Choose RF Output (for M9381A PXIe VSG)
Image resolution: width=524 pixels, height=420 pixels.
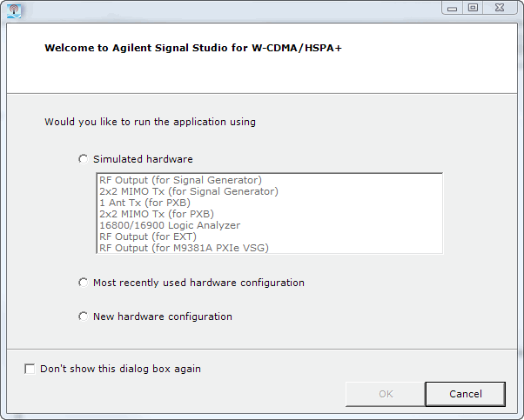coord(184,248)
